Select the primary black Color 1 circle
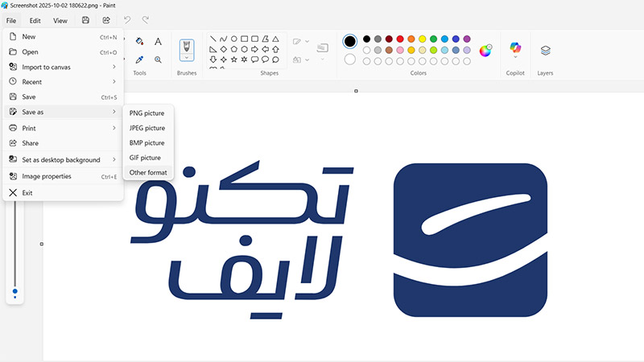The width and height of the screenshot is (644, 362). [350, 41]
